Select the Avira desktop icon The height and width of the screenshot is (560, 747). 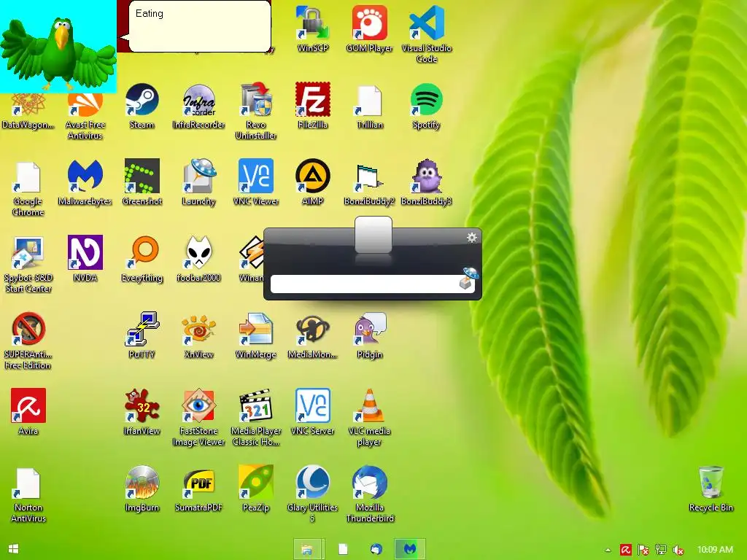pyautogui.click(x=28, y=412)
